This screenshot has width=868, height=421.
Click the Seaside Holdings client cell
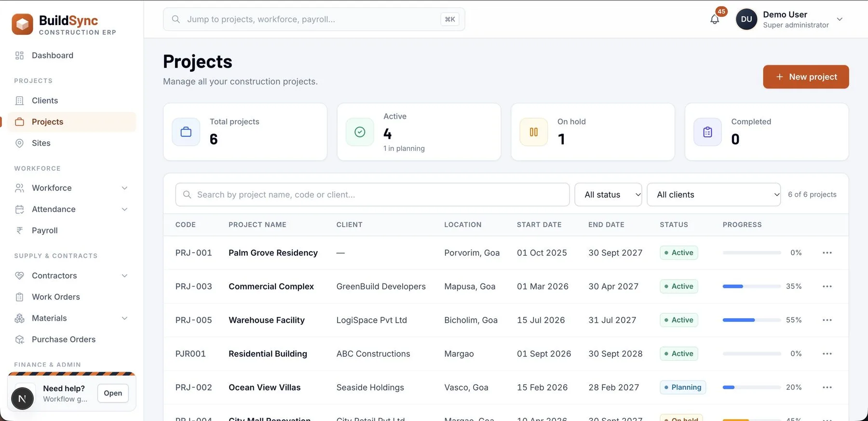click(x=370, y=387)
